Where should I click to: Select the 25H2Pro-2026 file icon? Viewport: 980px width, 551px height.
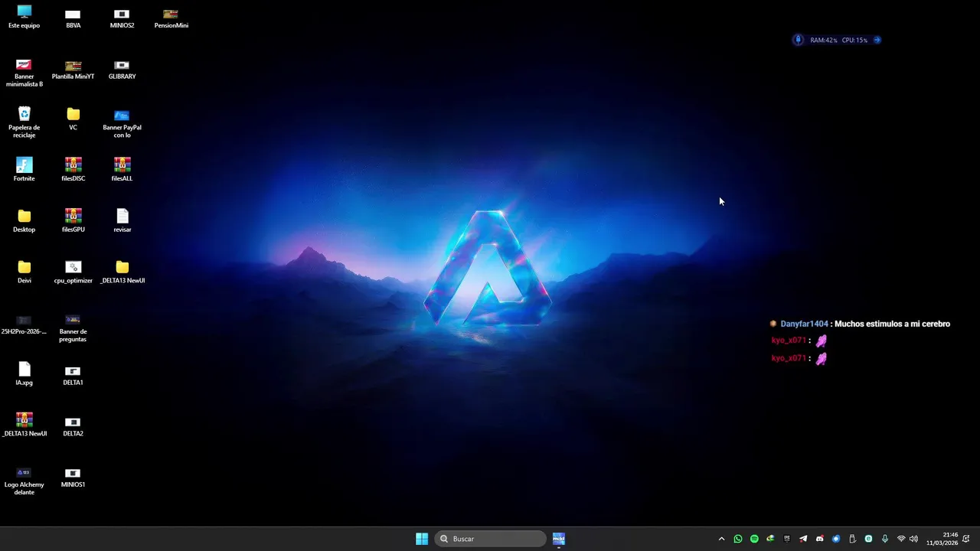(24, 324)
